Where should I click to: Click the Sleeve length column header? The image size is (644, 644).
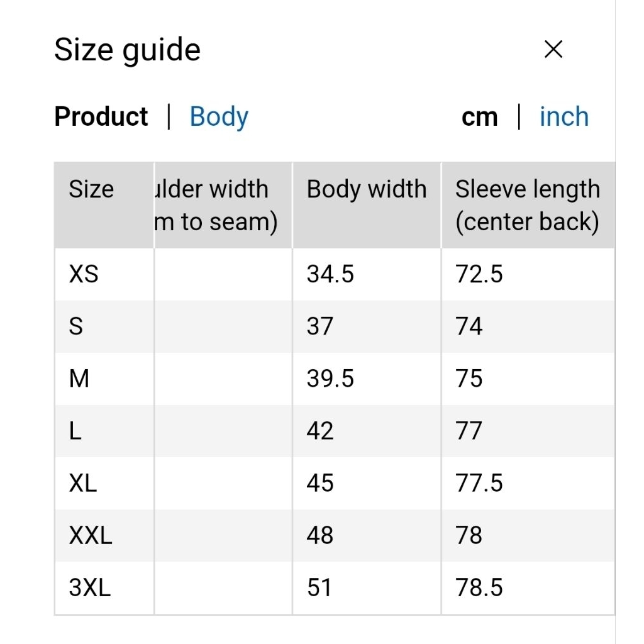[x=527, y=205]
